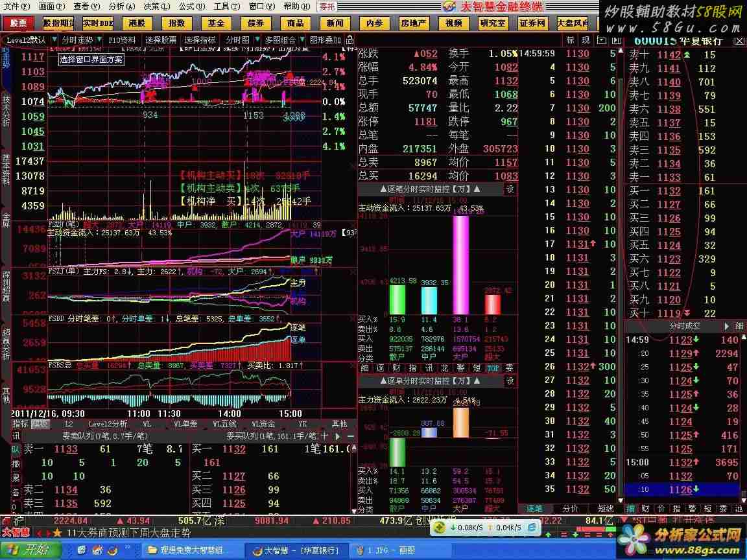
Task: Open the Level2默认 dropdown arrow
Action: pos(54,40)
